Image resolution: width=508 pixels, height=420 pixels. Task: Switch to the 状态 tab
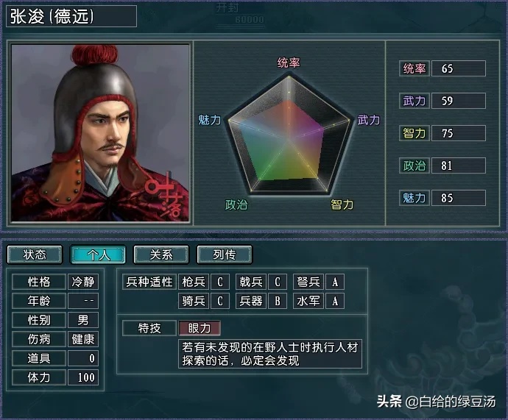tap(35, 255)
